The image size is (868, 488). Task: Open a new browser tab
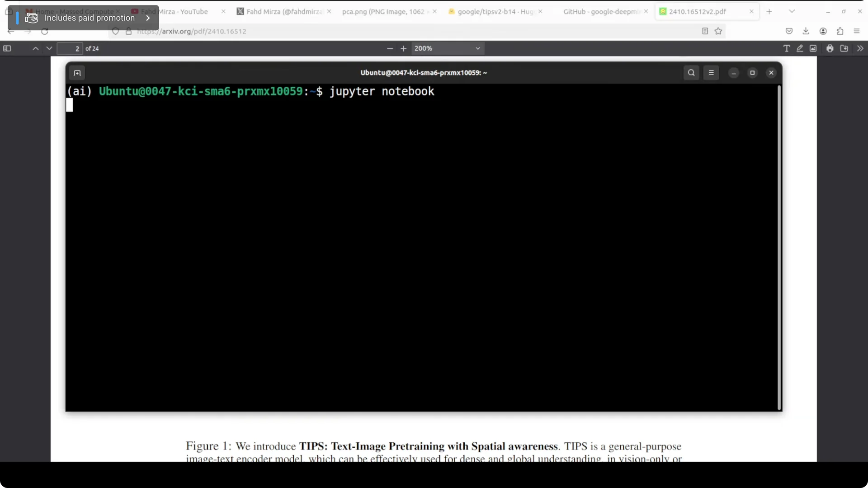(769, 11)
